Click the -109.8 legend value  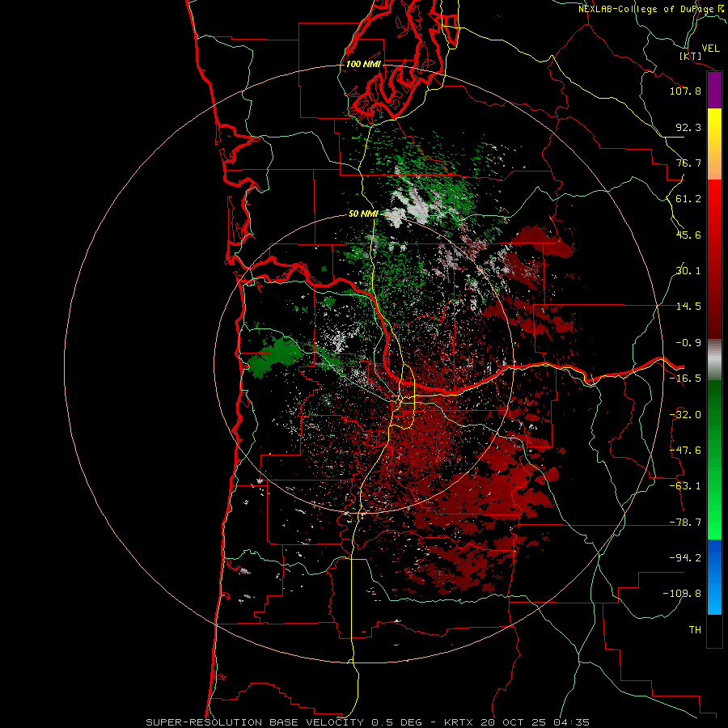click(x=682, y=594)
